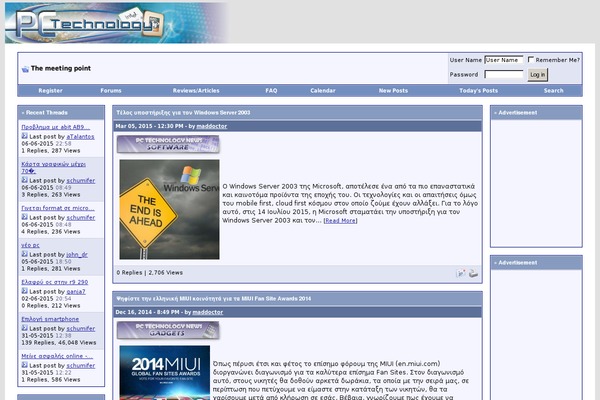Open thread Μείνε ασφαλής online
600x400 pixels.
(57, 356)
